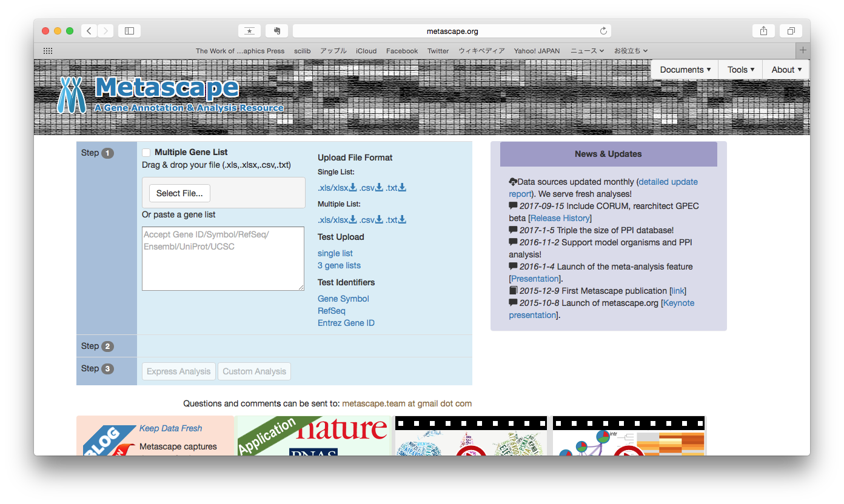
Task: Open The Work of ...aphics Press bookmark
Action: click(240, 51)
